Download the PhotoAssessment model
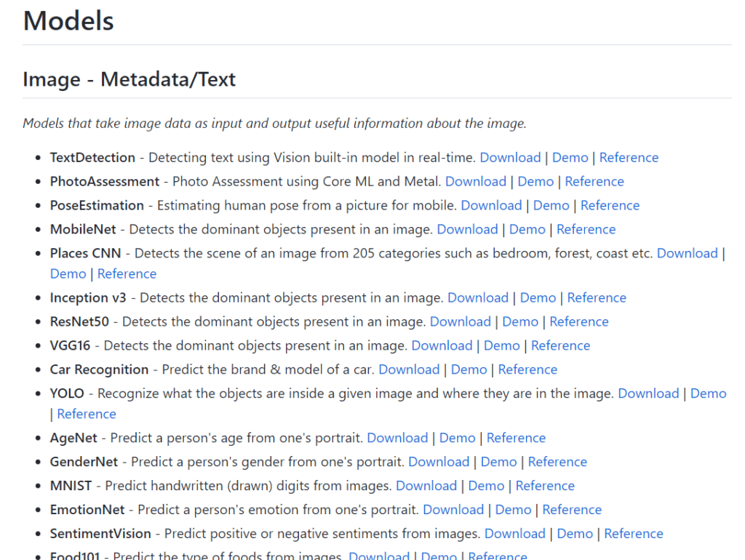The height and width of the screenshot is (560, 745). (x=476, y=181)
